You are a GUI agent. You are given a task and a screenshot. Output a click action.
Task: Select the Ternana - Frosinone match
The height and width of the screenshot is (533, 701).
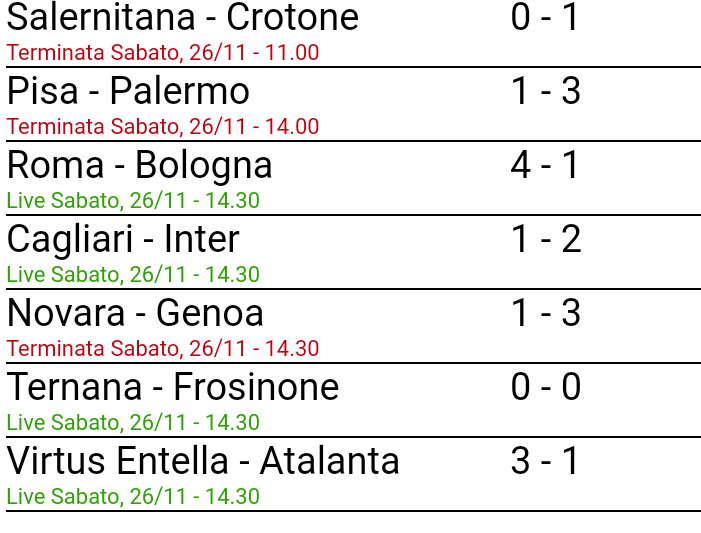point(173,388)
